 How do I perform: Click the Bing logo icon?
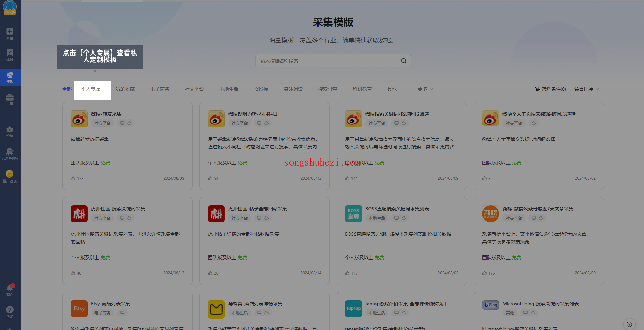pos(491,305)
